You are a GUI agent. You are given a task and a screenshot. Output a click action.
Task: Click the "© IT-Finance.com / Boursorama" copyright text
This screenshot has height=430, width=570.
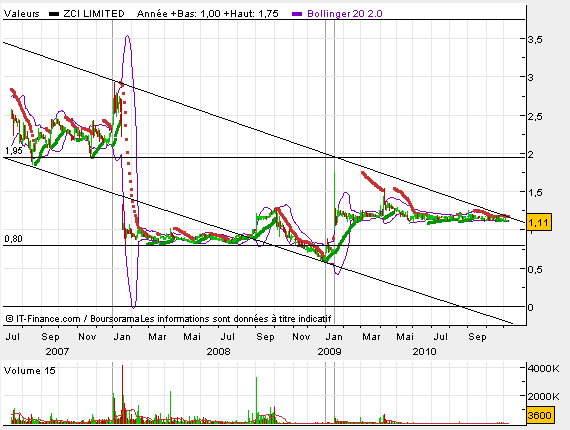coord(73,319)
